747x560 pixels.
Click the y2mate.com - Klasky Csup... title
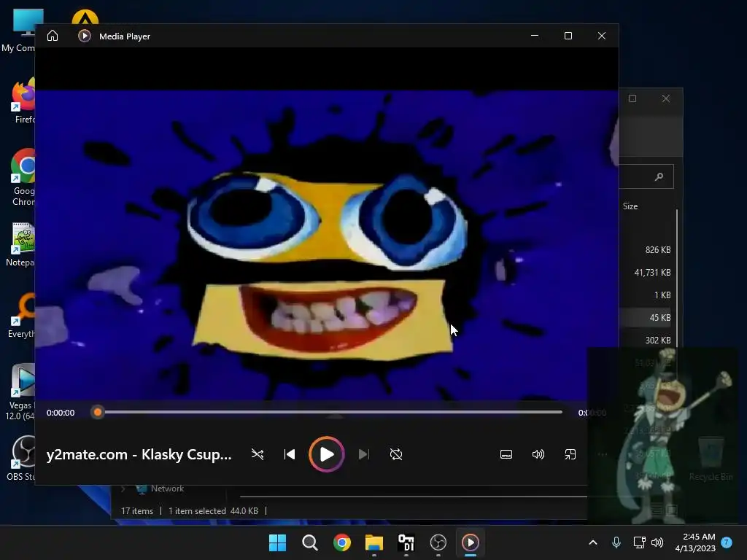point(139,455)
